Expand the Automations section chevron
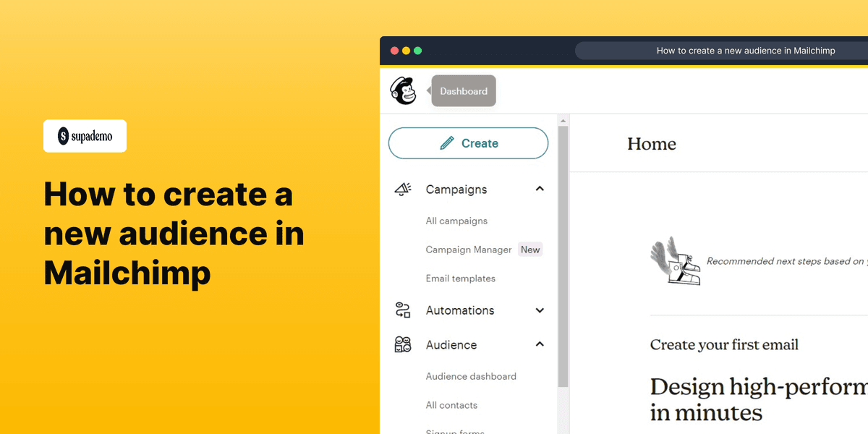 coord(540,310)
